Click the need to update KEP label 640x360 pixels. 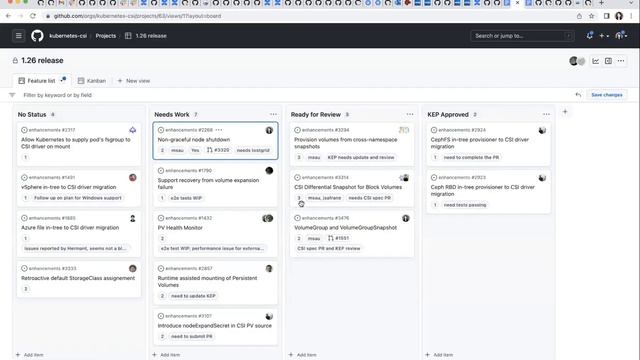point(193,296)
